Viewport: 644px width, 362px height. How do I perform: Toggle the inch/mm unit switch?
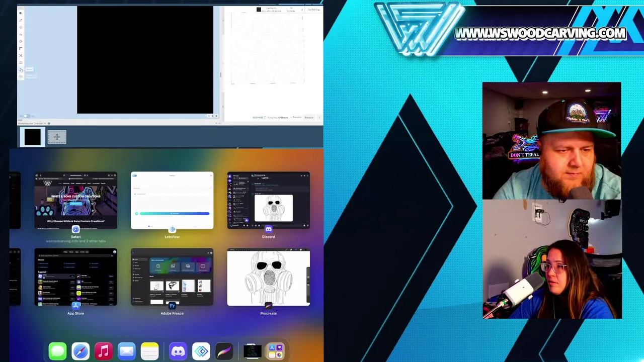coord(27,116)
